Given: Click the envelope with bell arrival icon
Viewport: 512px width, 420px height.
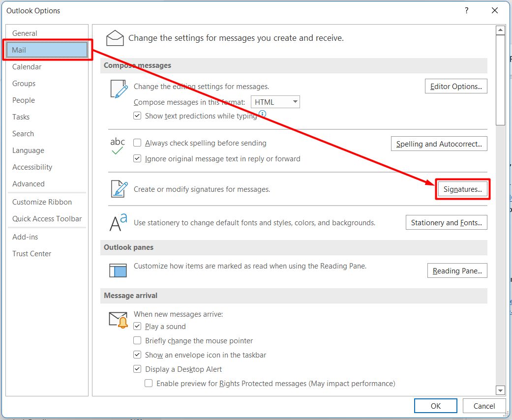Looking at the screenshot, I should (118, 320).
